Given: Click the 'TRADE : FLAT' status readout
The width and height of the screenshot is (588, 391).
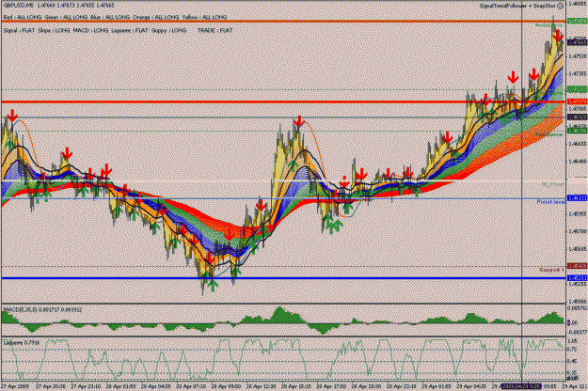Looking at the screenshot, I should [x=215, y=30].
